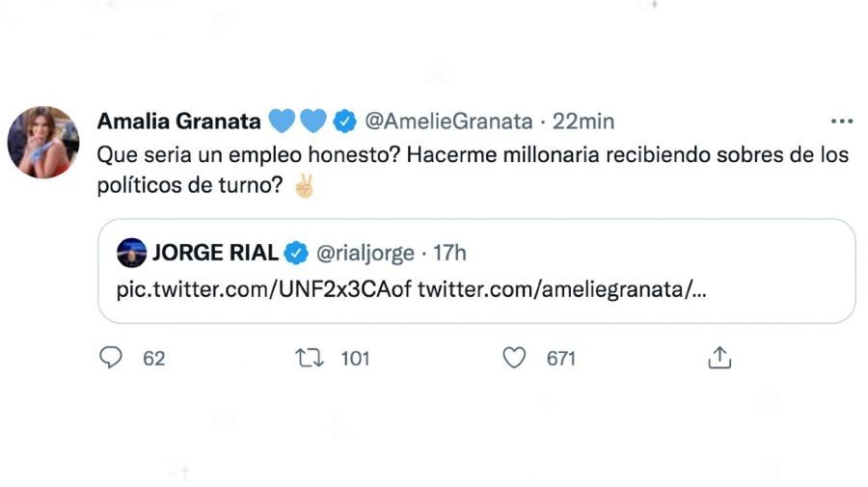Image resolution: width=868 pixels, height=487 pixels.
Task: Click the victory hand emoji in tweet
Action: (x=303, y=188)
